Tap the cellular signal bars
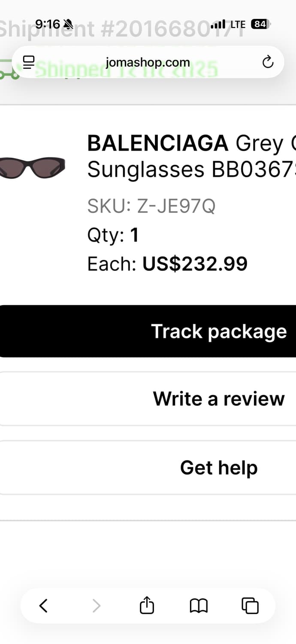This screenshot has width=296, height=644. [x=218, y=24]
